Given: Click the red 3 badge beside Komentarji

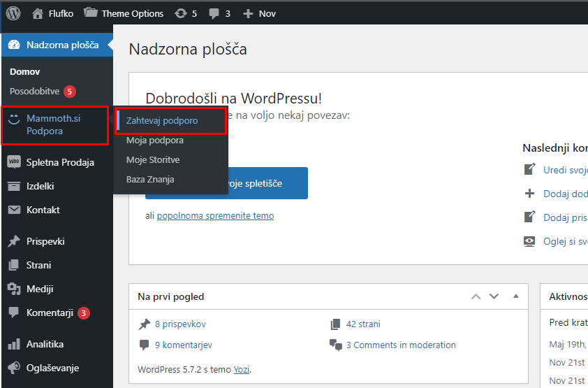Looking at the screenshot, I should point(84,313).
